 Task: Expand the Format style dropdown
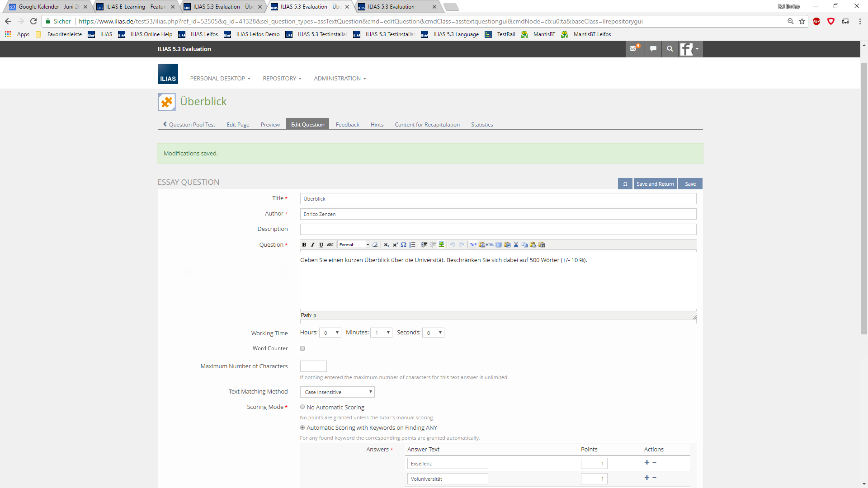[354, 245]
